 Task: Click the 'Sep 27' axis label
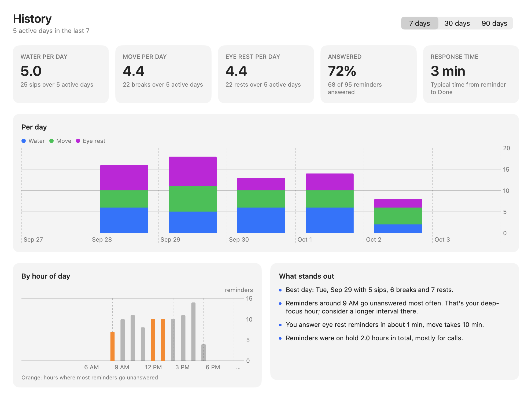[x=33, y=239]
